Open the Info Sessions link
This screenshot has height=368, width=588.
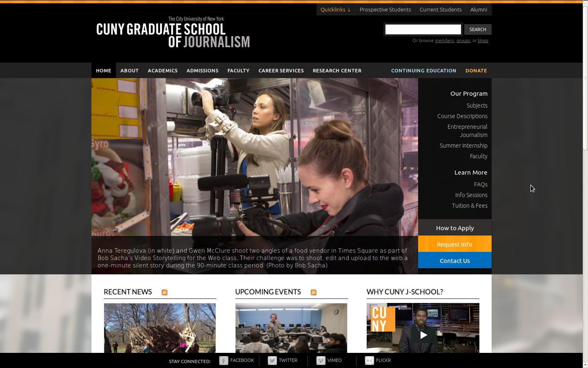pos(471,195)
